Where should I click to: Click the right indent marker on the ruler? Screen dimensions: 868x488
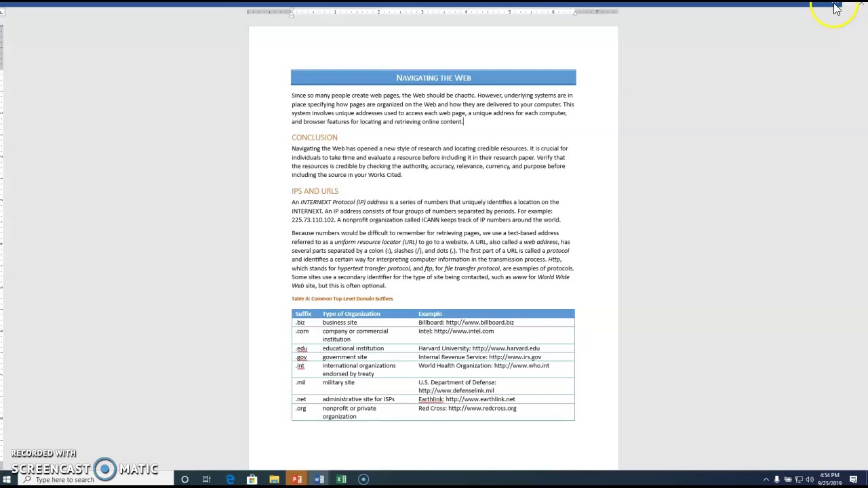tap(575, 12)
